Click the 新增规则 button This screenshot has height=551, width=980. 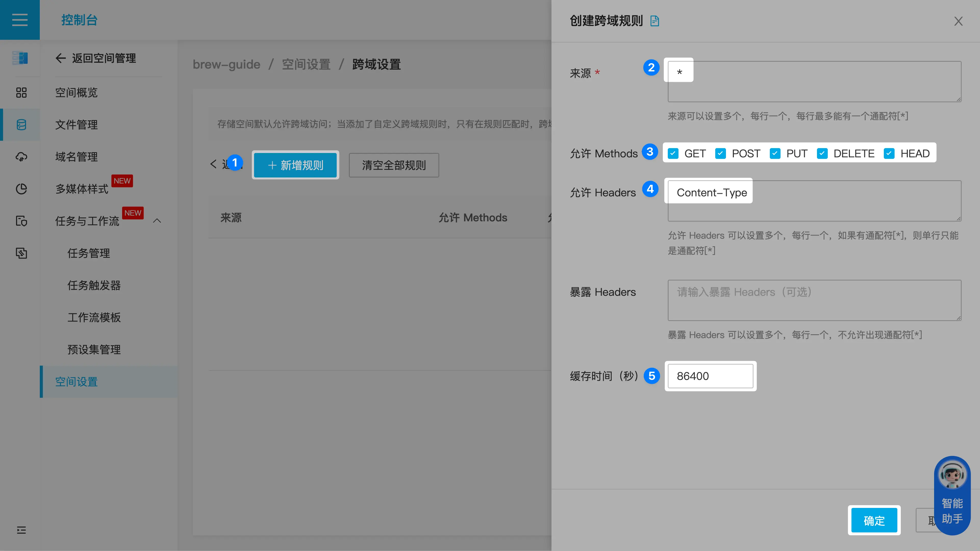coord(295,165)
